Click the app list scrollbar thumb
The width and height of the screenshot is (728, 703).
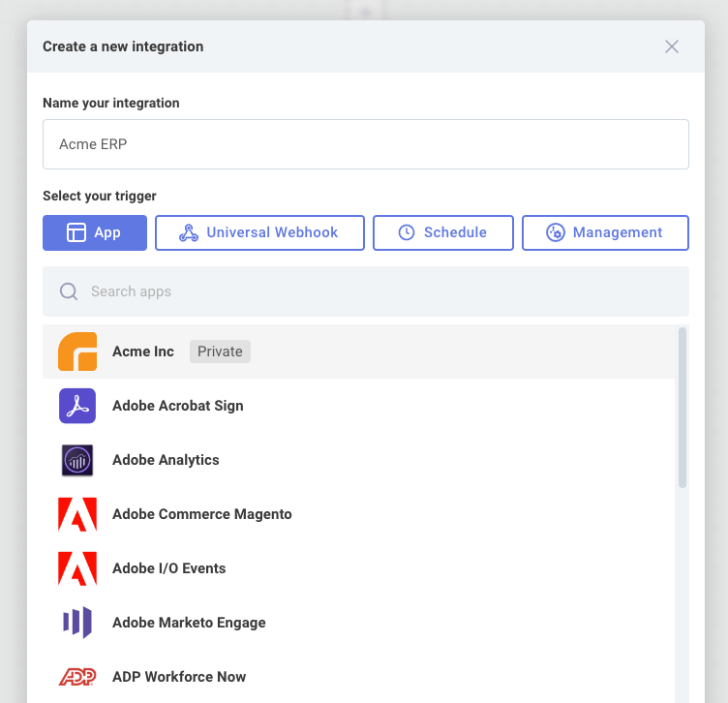tap(682, 408)
